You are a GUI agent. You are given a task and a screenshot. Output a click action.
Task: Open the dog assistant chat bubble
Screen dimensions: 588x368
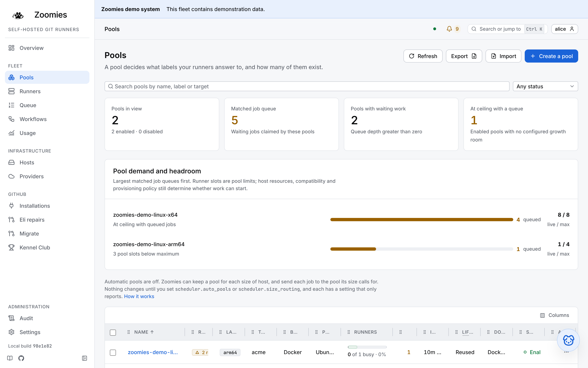[x=568, y=340]
